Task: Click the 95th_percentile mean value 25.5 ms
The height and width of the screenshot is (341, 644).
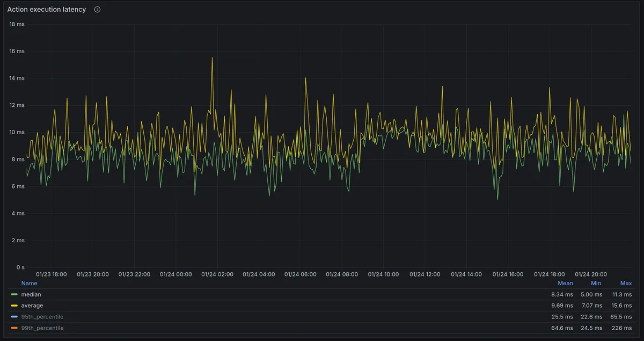Action: pyautogui.click(x=562, y=317)
